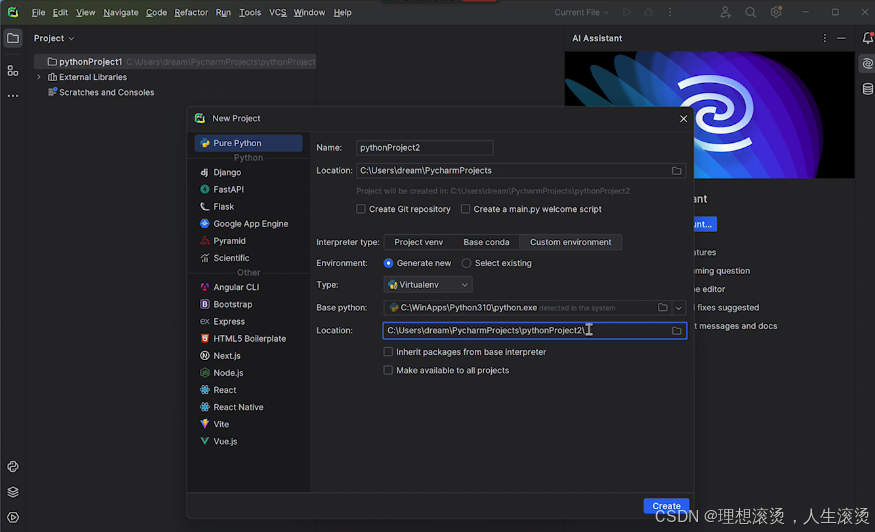Open the IDE settings gear icon
Screen dimensions: 875x532
(x=776, y=12)
